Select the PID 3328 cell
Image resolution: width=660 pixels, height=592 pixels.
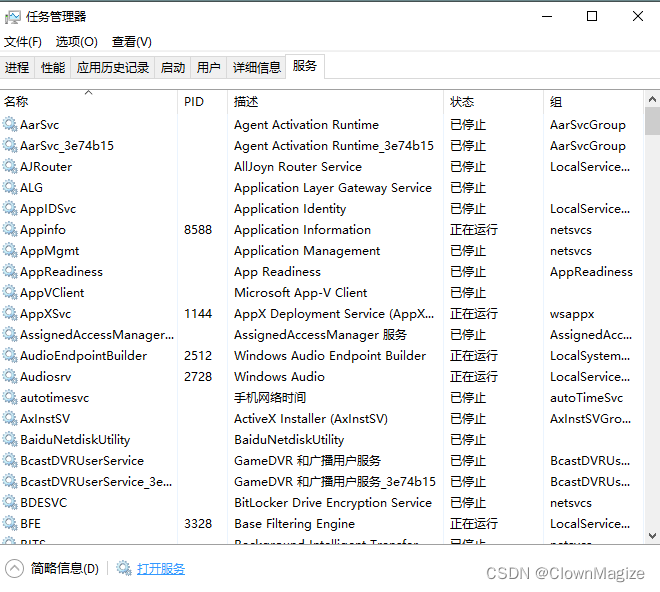[198, 524]
